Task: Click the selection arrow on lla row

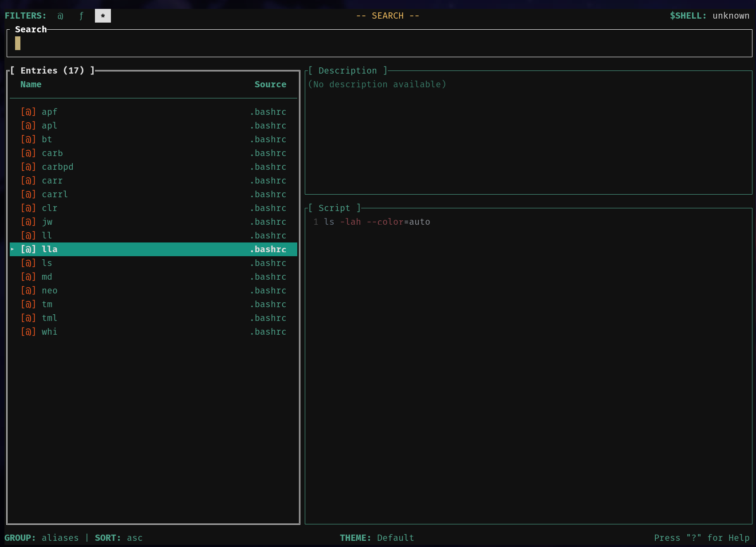Action: (x=12, y=250)
